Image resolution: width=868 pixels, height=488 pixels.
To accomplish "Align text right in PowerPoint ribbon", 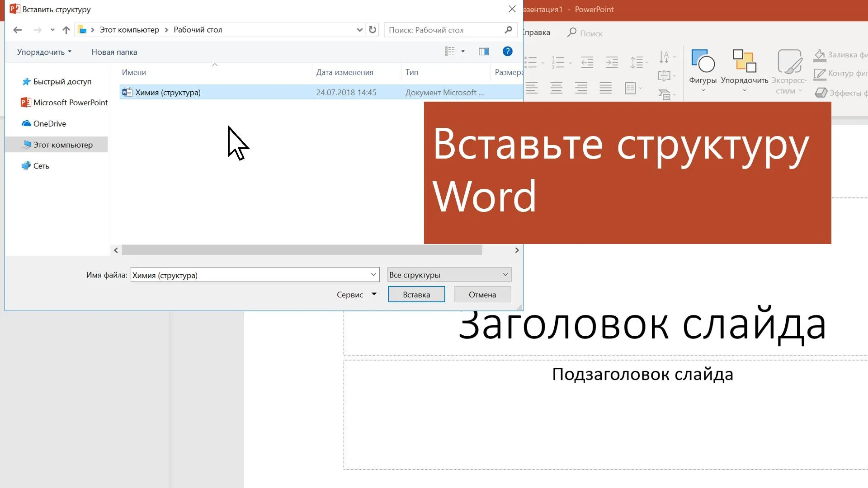I will 581,88.
